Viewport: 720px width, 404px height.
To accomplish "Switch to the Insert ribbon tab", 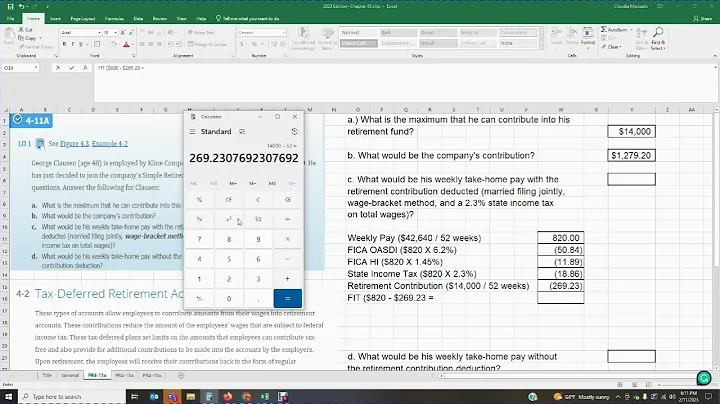I will tap(55, 19).
